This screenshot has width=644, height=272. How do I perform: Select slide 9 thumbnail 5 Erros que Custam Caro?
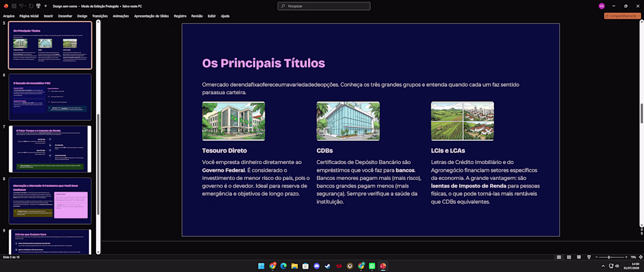click(x=50, y=242)
